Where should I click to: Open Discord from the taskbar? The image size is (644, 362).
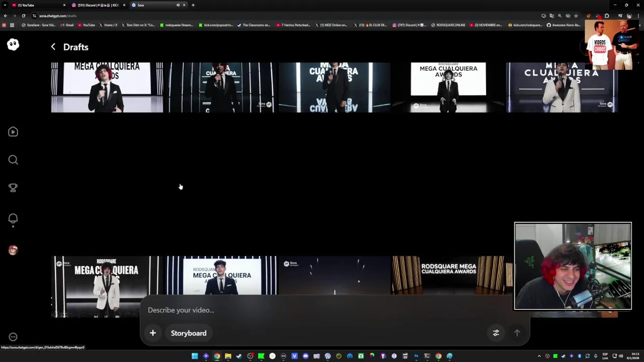(x=305, y=356)
